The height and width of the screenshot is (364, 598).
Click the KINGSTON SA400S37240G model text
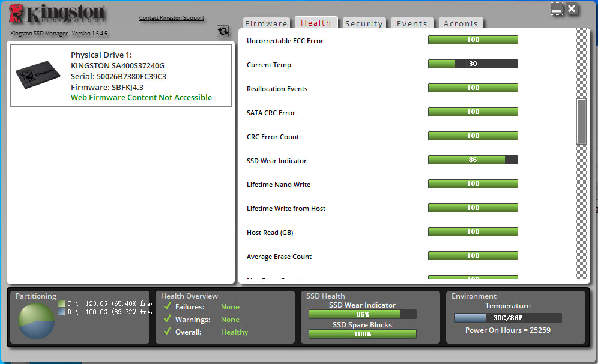118,66
